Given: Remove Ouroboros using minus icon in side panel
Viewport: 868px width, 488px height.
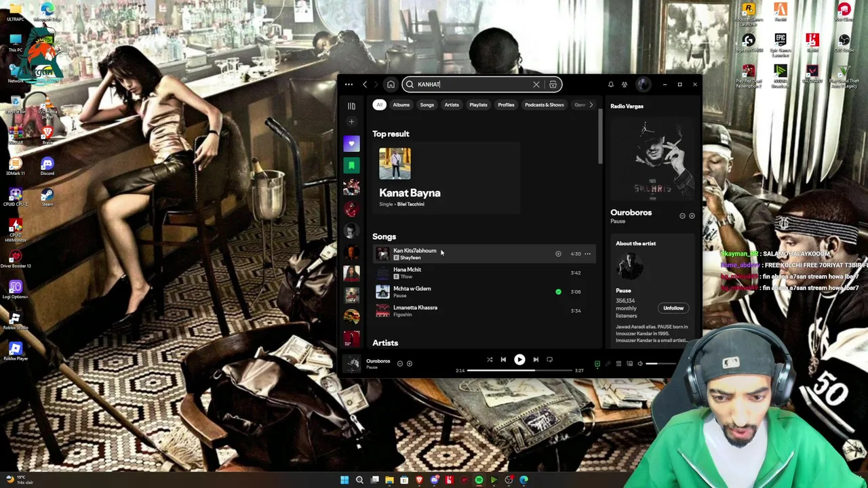Looking at the screenshot, I should tap(682, 216).
